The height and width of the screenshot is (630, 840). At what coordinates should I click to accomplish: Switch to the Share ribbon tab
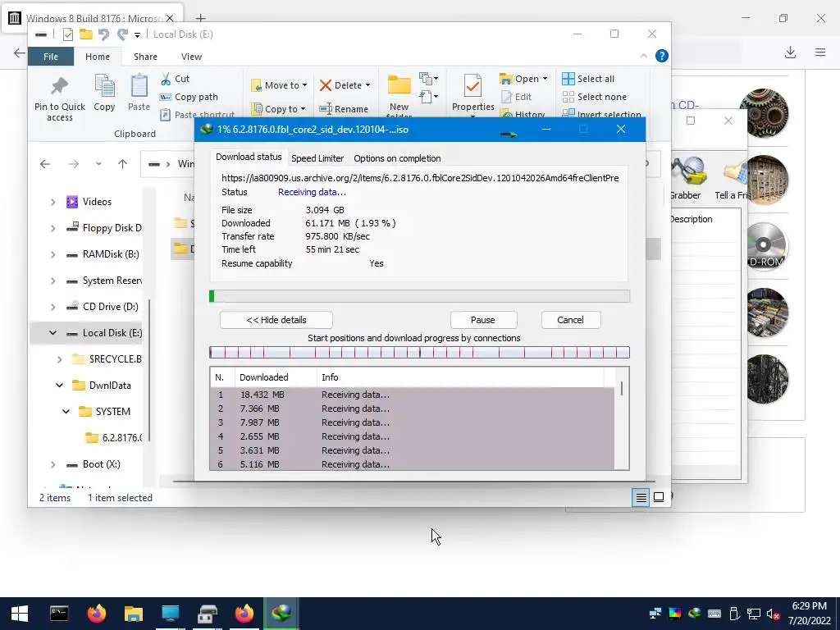click(x=146, y=57)
